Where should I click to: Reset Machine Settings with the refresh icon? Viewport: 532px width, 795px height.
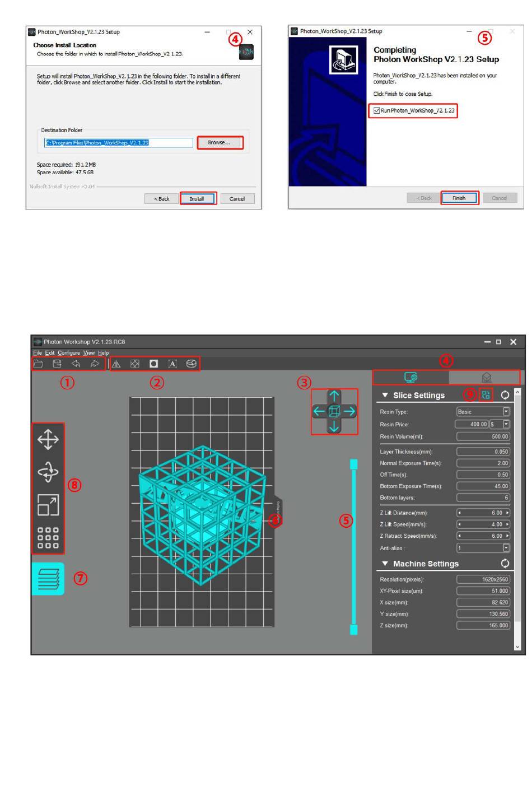(505, 563)
